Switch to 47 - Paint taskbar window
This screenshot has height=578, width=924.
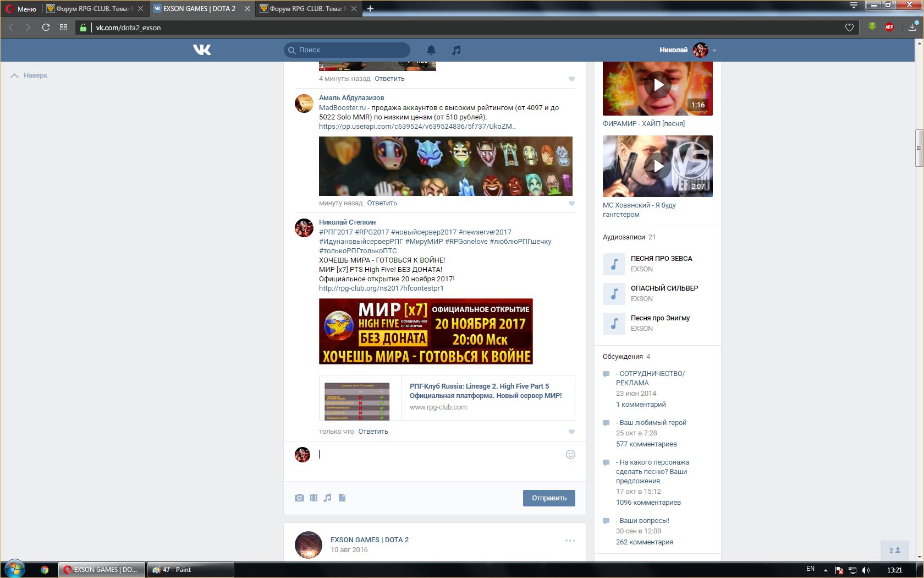click(x=190, y=570)
